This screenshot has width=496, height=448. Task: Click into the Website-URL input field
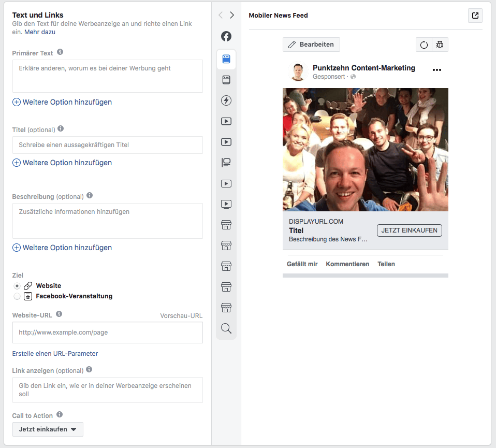click(107, 333)
